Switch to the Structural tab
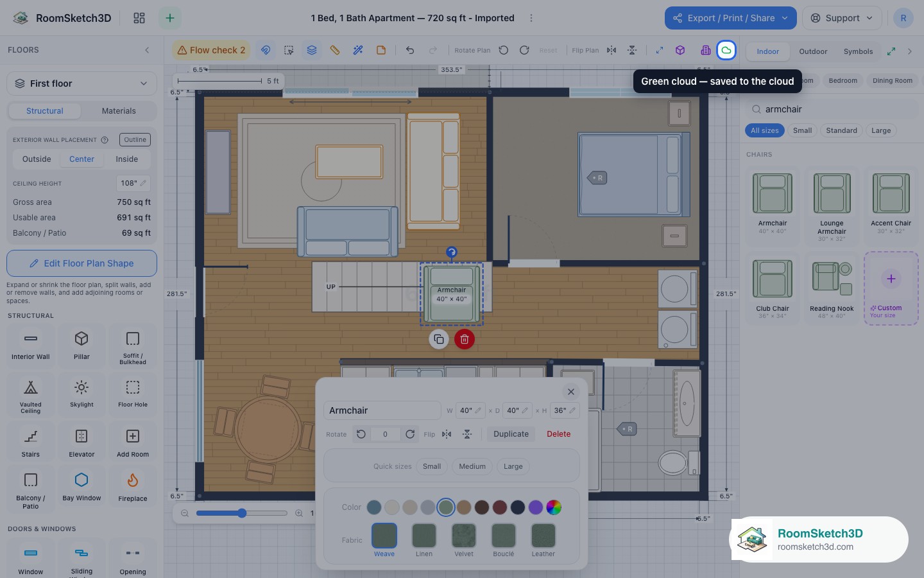Viewport: 924px width, 578px height. [45, 110]
